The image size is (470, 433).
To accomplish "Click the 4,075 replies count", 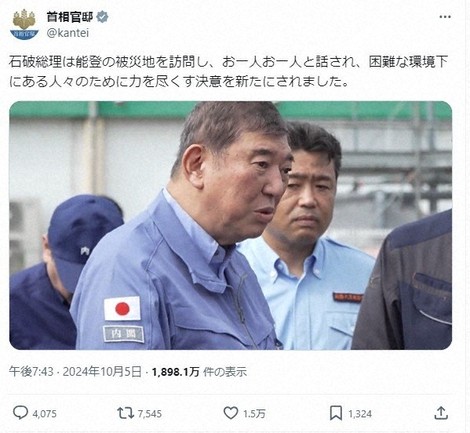I will tap(45, 414).
